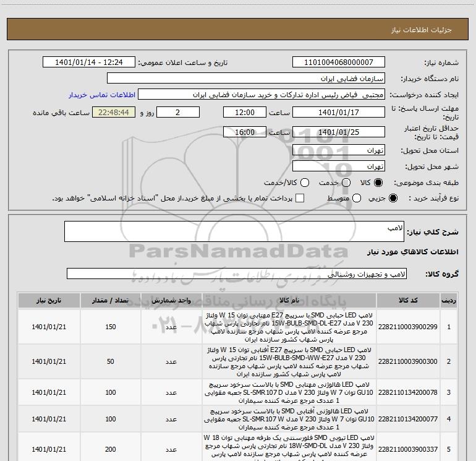Screen dimensions: 476x461
Task: Click quantity 200 in row 5
Action: (x=111, y=449)
